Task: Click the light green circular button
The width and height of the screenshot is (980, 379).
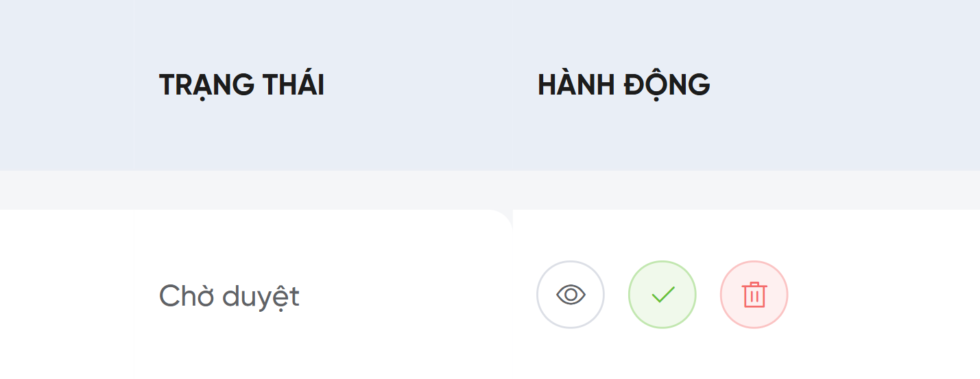Action: pos(662,295)
